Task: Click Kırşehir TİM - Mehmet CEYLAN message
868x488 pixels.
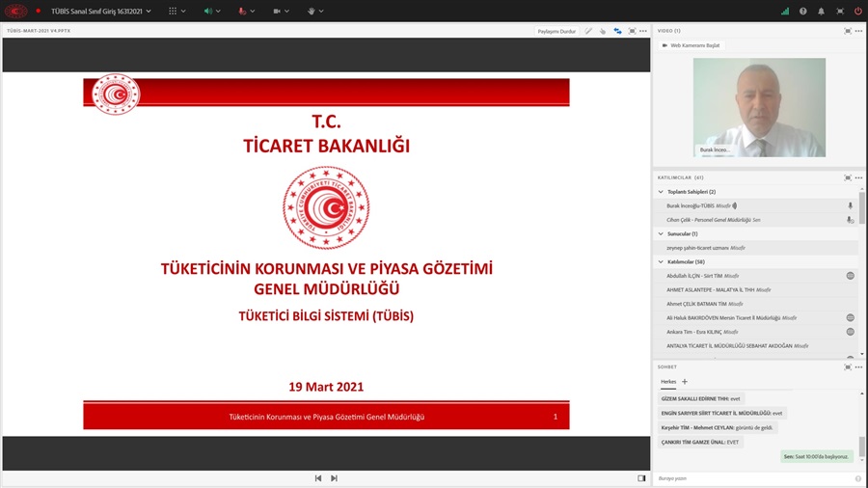Action: [717, 427]
